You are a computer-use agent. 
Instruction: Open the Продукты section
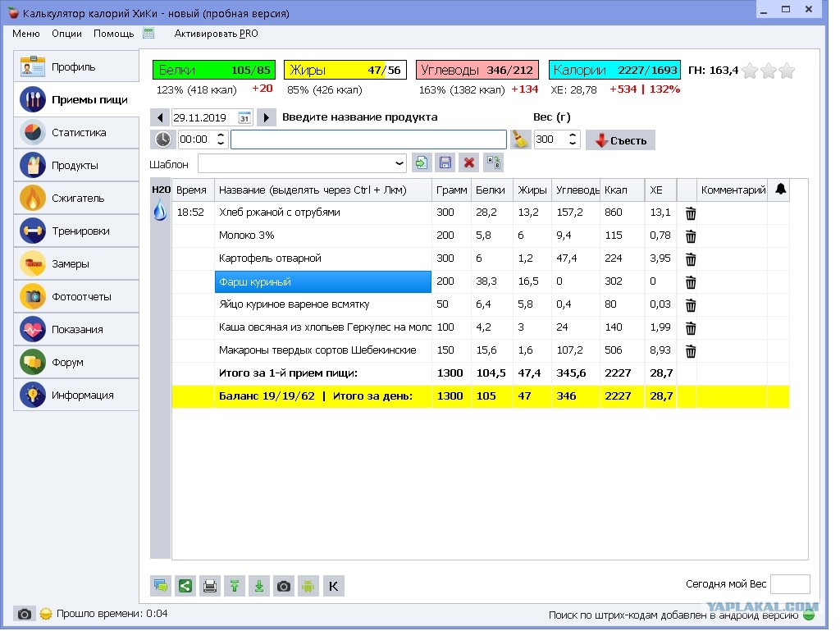76,166
